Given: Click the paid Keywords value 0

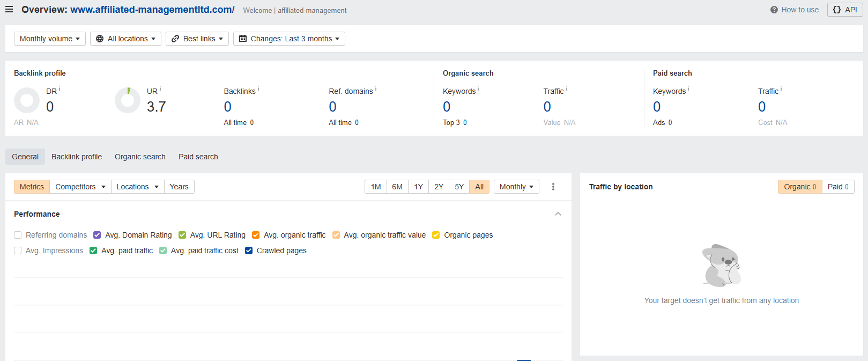Looking at the screenshot, I should [x=657, y=107].
